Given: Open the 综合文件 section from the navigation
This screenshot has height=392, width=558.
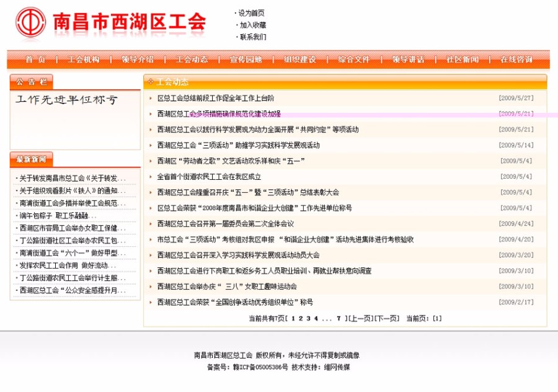Looking at the screenshot, I should [x=354, y=60].
